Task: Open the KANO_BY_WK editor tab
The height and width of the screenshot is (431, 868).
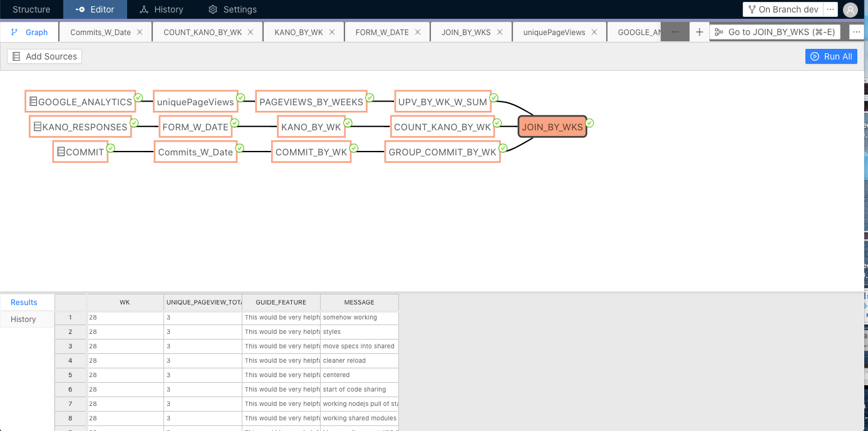Action: click(299, 31)
